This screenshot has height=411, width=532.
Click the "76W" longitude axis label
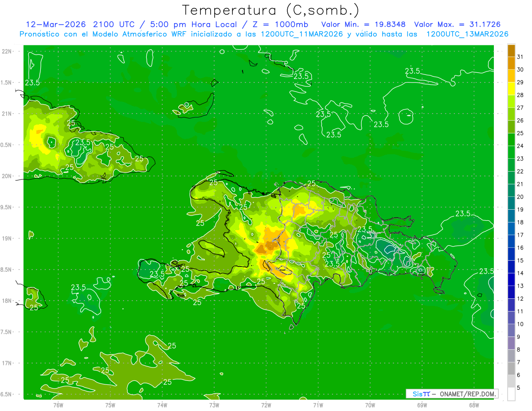(58, 405)
